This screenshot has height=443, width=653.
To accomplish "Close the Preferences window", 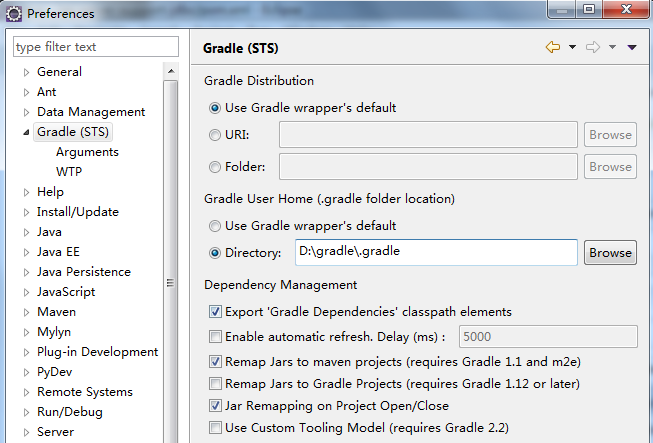I will [626, 9].
